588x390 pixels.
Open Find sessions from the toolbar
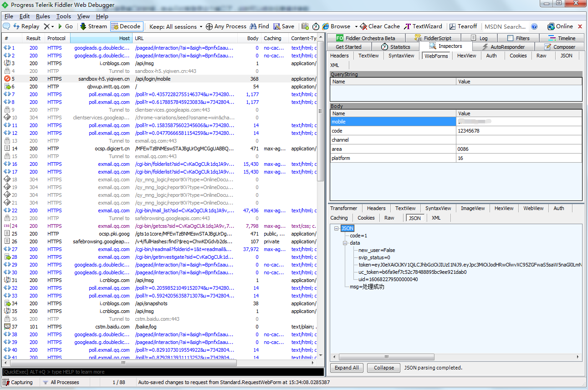tap(259, 26)
